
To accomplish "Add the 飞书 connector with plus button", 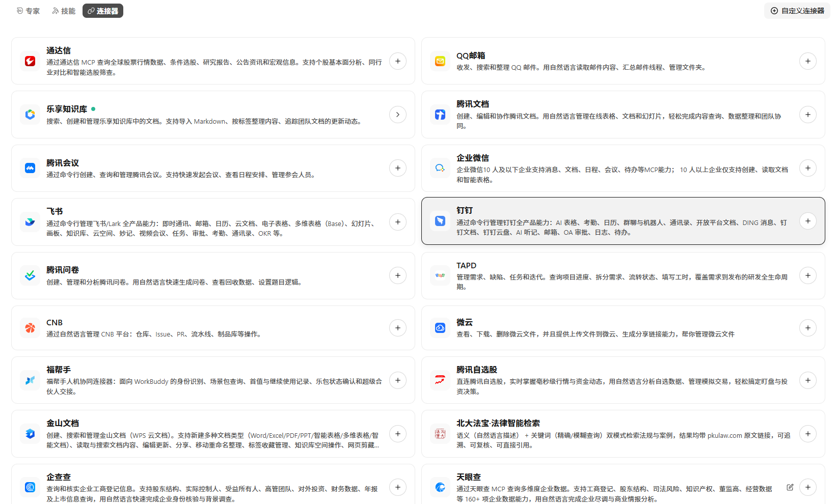I will click(398, 222).
